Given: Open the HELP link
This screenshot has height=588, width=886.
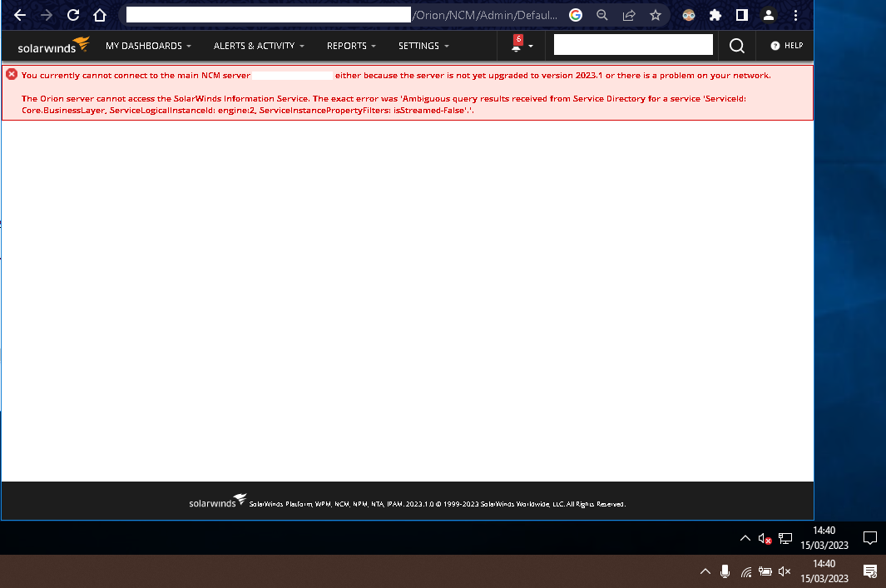Looking at the screenshot, I should coord(786,46).
